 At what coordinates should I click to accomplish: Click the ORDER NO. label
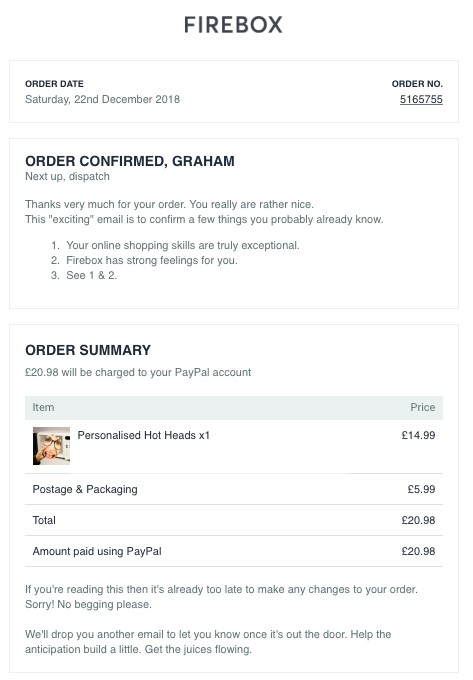pos(417,84)
